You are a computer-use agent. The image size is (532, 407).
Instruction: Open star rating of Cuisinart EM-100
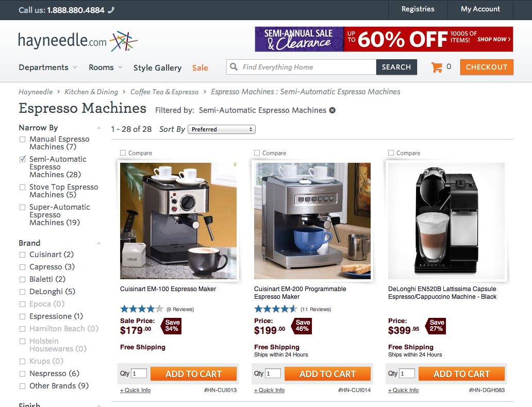coord(141,309)
